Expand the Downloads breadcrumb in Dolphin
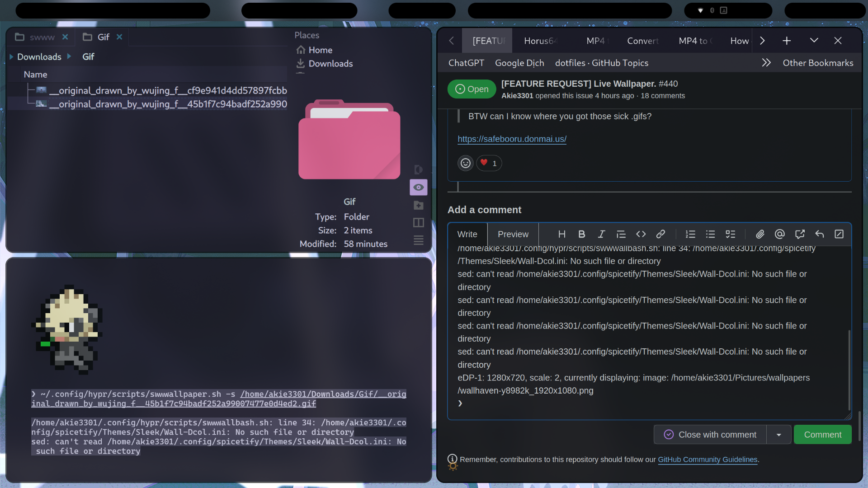Image resolution: width=868 pixels, height=488 pixels. (69, 56)
